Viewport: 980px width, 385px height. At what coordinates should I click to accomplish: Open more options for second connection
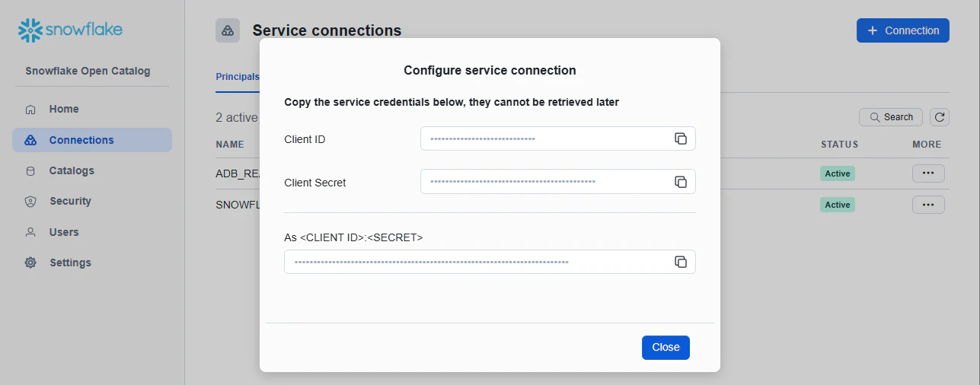click(x=928, y=205)
